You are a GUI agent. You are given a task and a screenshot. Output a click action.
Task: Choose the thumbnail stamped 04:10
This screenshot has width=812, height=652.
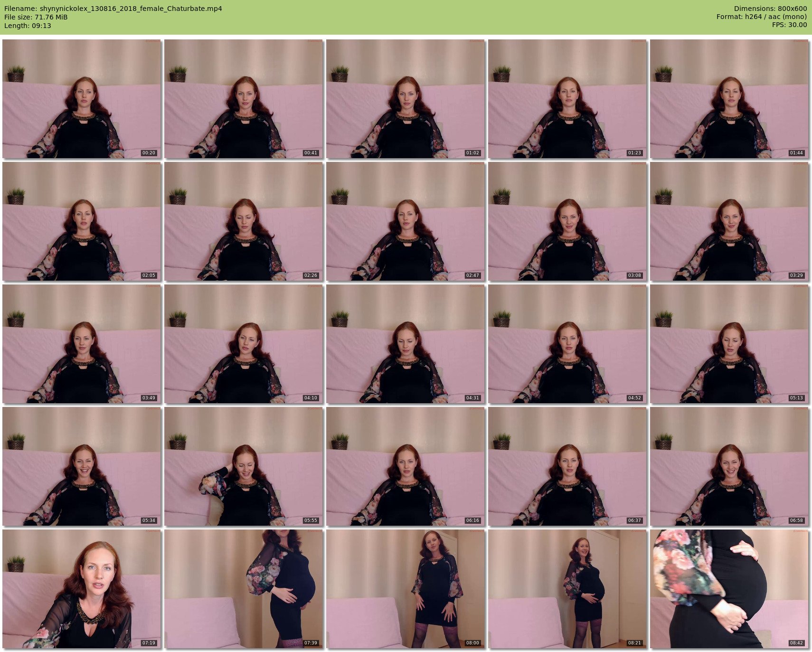(x=244, y=344)
